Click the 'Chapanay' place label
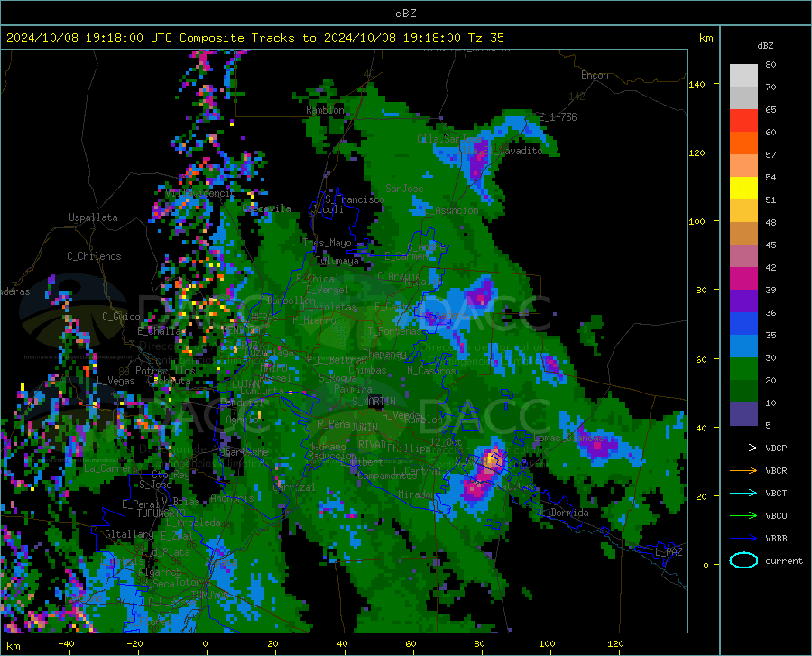Viewport: 812px width, 656px height. click(x=384, y=354)
